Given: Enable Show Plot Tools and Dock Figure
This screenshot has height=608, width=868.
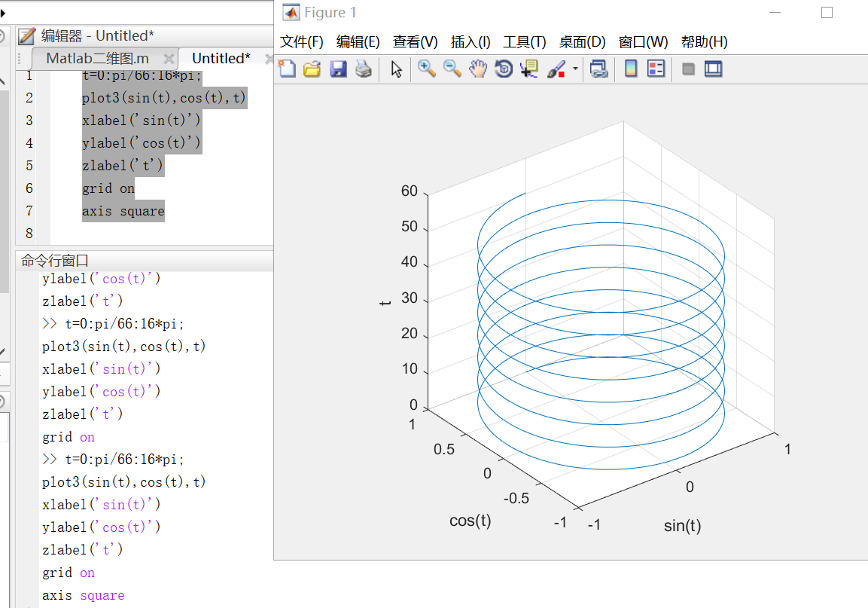Looking at the screenshot, I should tap(713, 69).
